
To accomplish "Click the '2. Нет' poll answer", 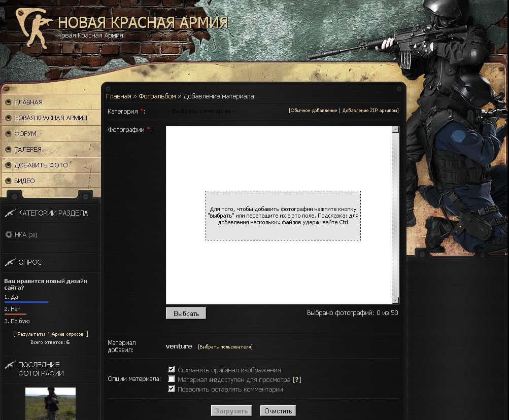I will (x=12, y=309).
